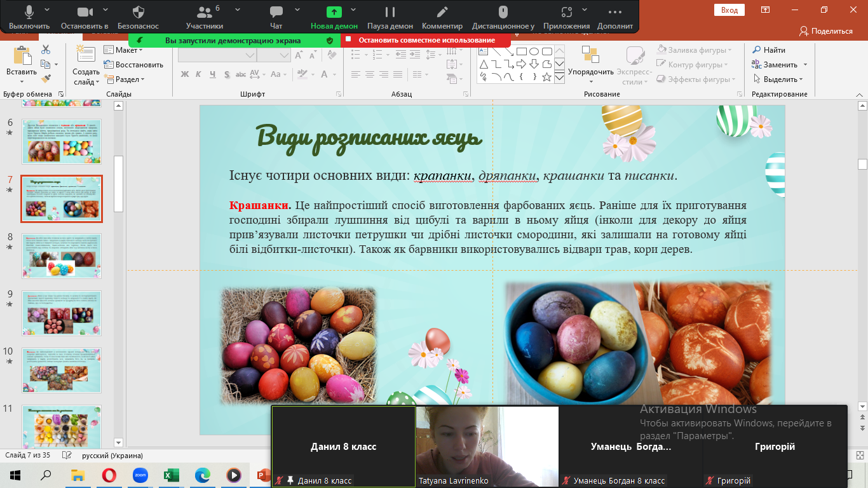
Task: Open Zoom from the taskbar
Action: [x=140, y=475]
